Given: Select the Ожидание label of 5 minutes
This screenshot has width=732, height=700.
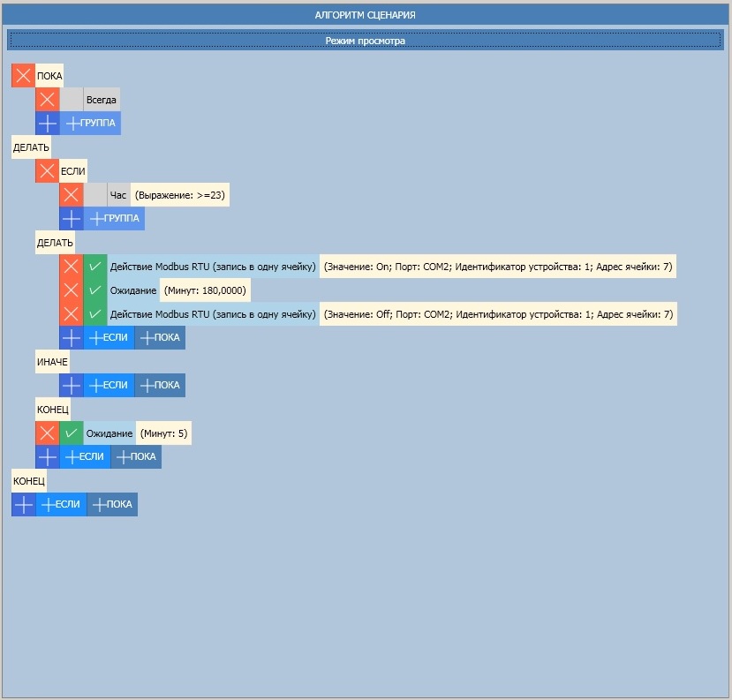Looking at the screenshot, I should pyautogui.click(x=109, y=433).
